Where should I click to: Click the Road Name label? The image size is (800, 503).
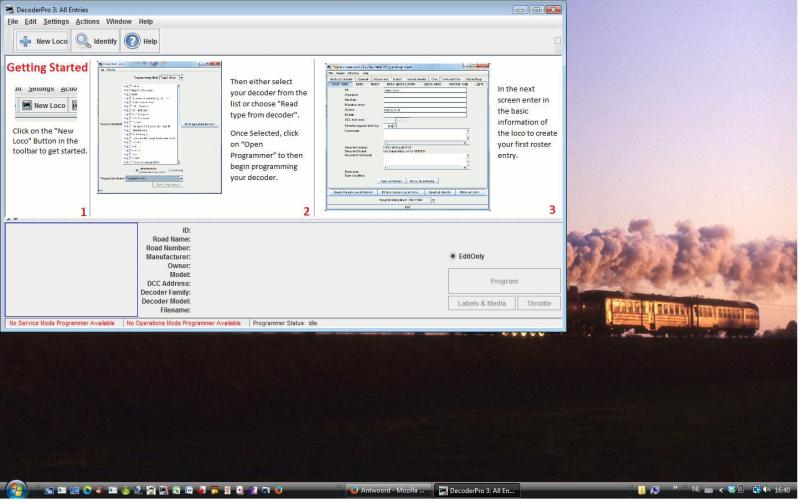tap(171, 239)
